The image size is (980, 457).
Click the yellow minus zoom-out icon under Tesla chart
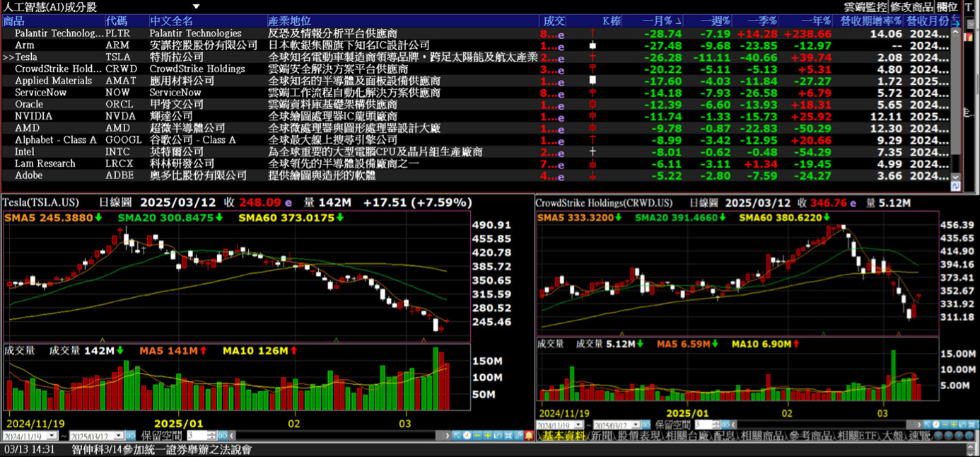click(477, 435)
